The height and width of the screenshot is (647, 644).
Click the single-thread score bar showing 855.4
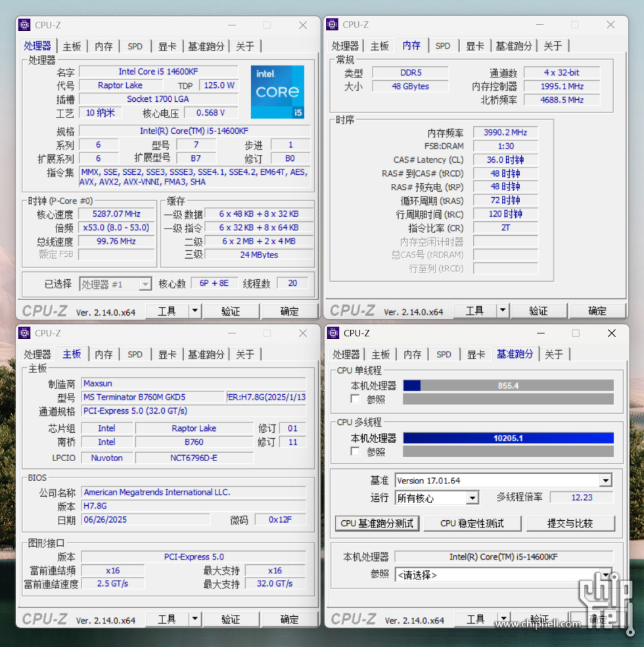(508, 386)
